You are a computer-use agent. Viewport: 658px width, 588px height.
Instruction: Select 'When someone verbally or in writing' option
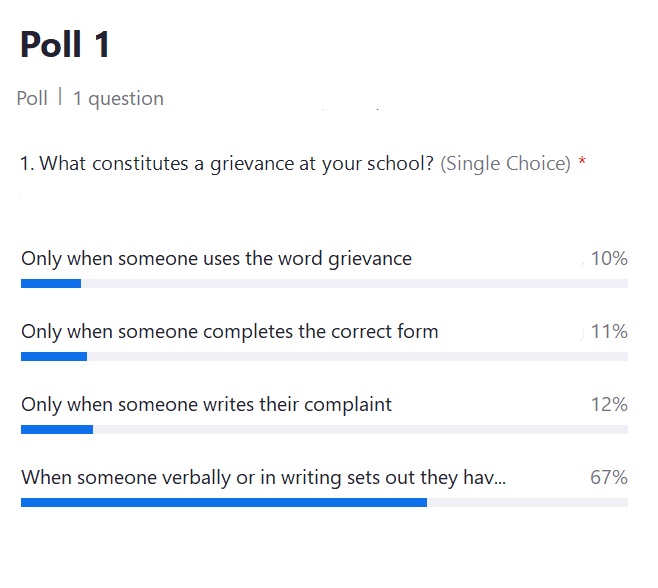click(x=264, y=478)
